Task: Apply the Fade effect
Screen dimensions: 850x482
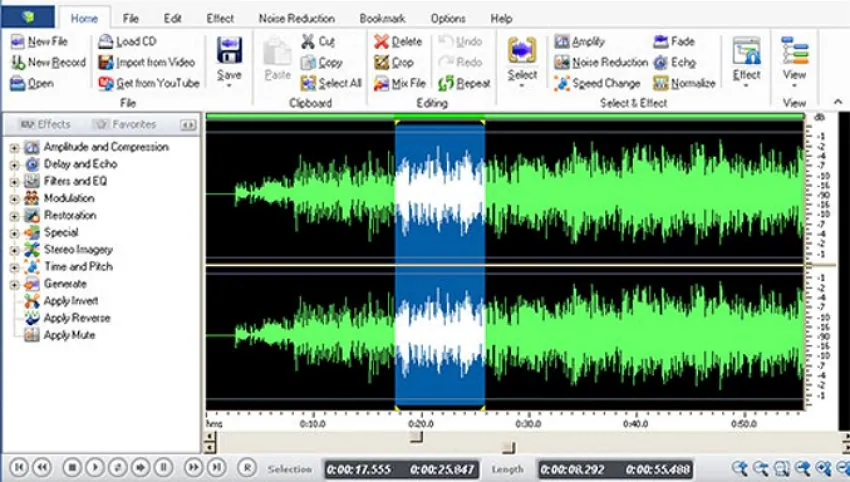Action: coord(674,41)
